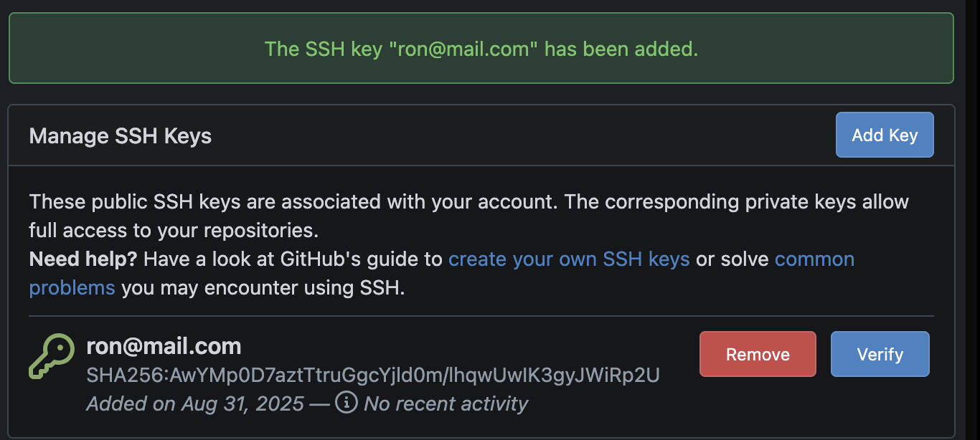Click the green SSH key added success banner

481,48
